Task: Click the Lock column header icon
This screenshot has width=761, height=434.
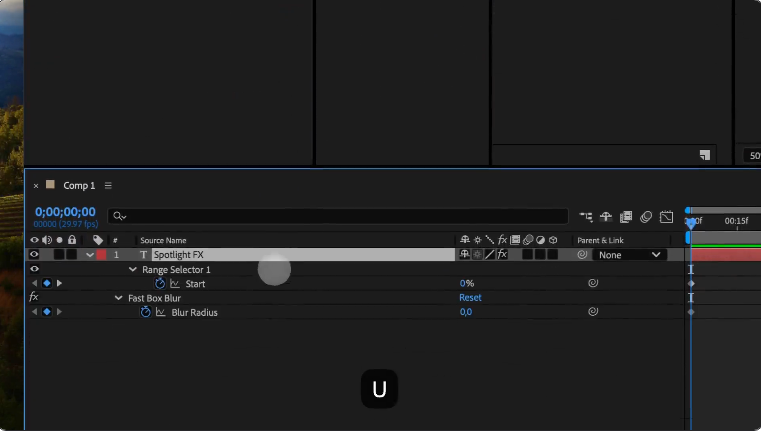Action: [x=72, y=240]
